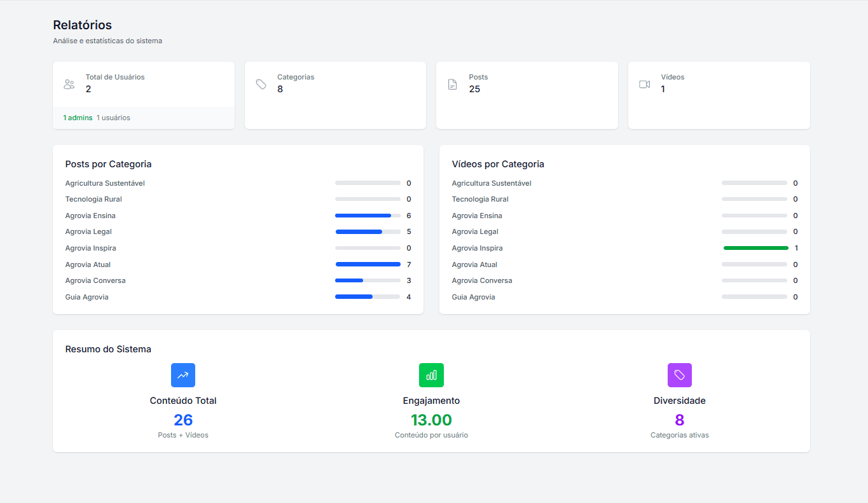Click the green Agrovia Inspira videos progress bar

click(x=755, y=248)
